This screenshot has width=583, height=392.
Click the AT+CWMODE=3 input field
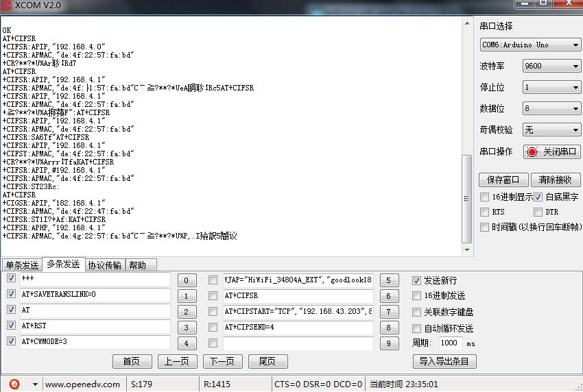[95, 342]
